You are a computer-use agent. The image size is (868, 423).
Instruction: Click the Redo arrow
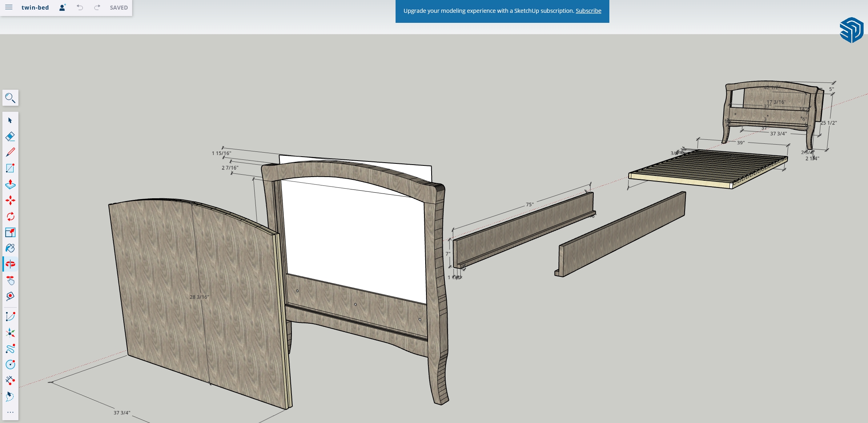(97, 8)
